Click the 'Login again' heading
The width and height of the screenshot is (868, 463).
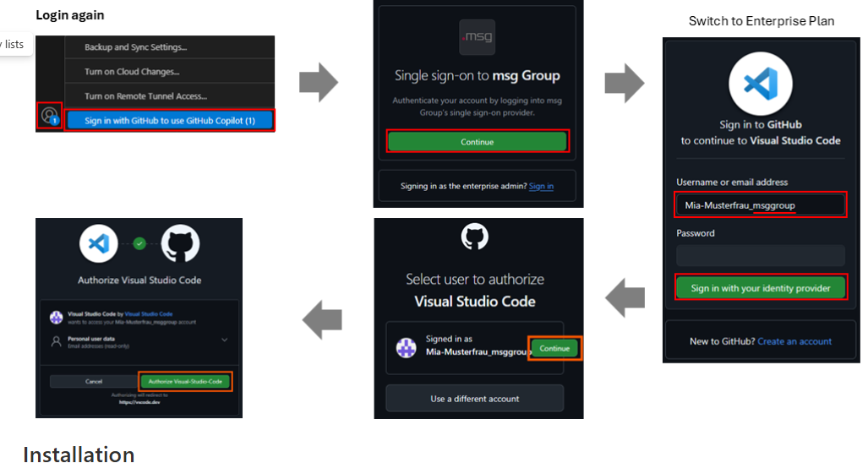(70, 15)
